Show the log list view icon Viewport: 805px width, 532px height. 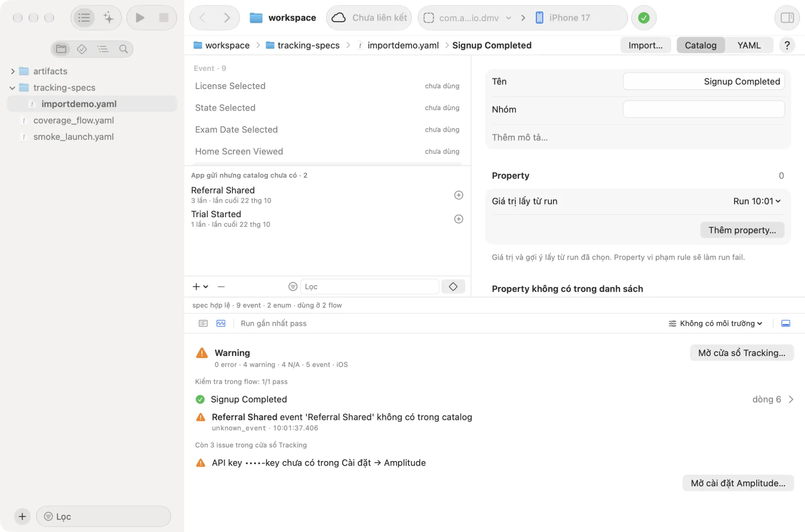pos(203,323)
